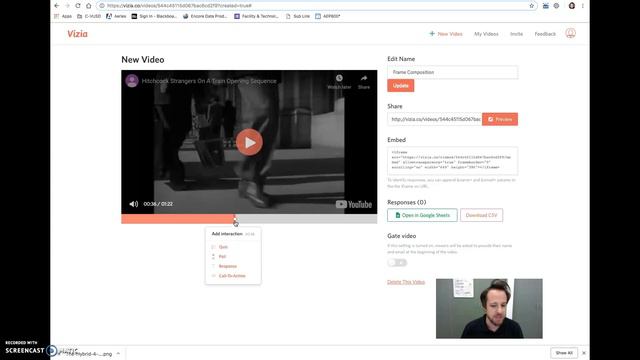Click the webcam overlay thumbnail

click(x=489, y=309)
